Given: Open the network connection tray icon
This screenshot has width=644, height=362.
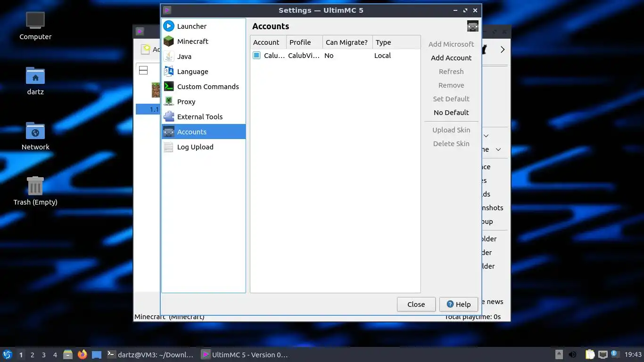Looking at the screenshot, I should (x=603, y=354).
